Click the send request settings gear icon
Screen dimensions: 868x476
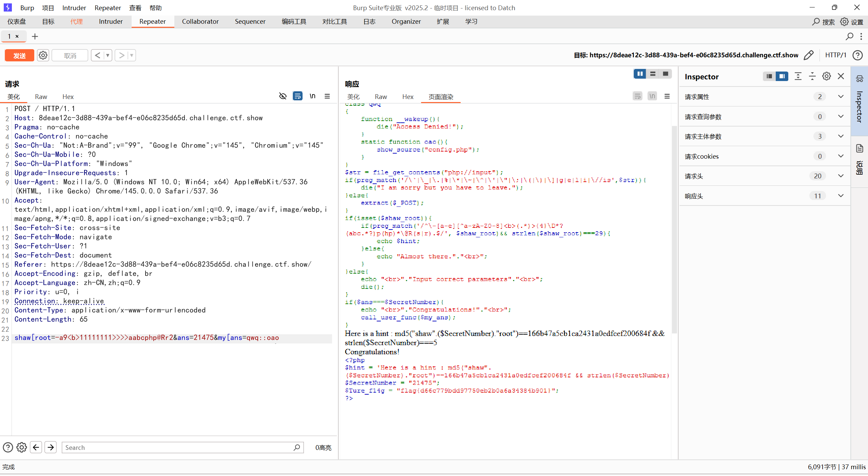(43, 55)
